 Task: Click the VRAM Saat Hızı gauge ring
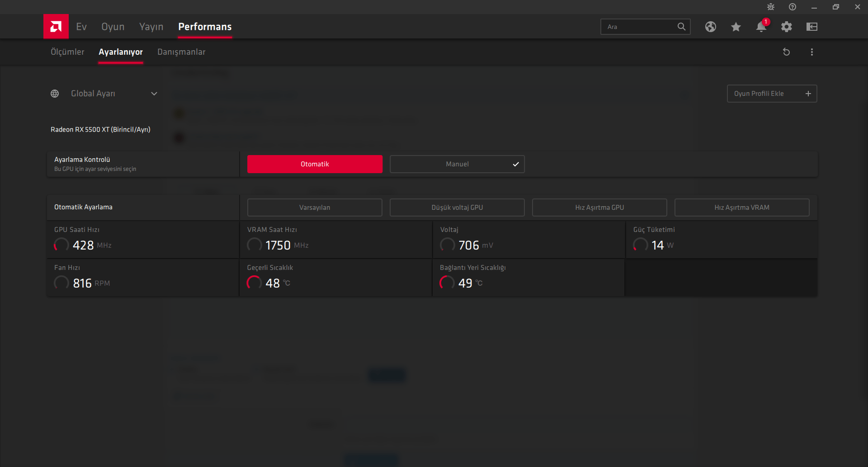click(x=255, y=245)
